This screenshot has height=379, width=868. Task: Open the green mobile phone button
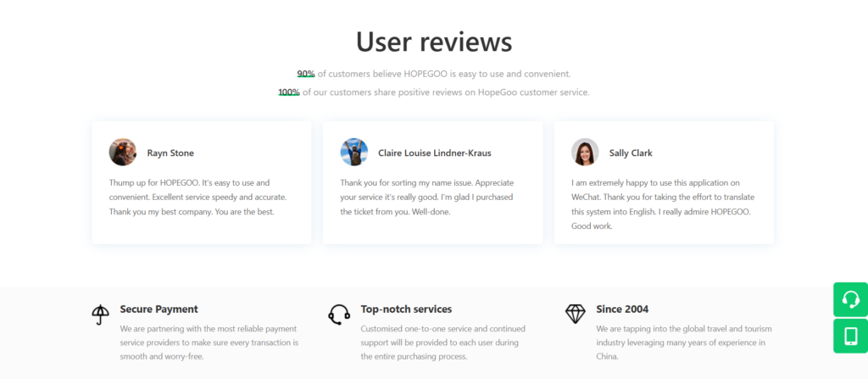[x=850, y=336]
